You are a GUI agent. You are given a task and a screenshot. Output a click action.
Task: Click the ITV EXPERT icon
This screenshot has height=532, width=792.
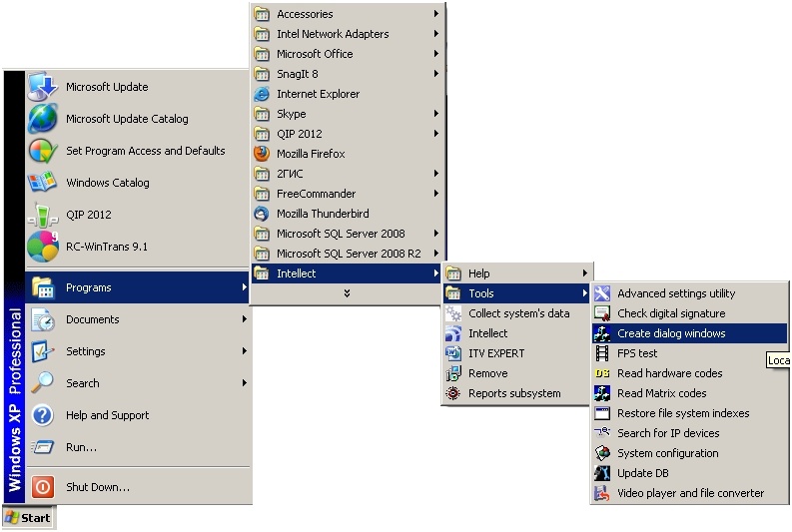click(x=453, y=353)
